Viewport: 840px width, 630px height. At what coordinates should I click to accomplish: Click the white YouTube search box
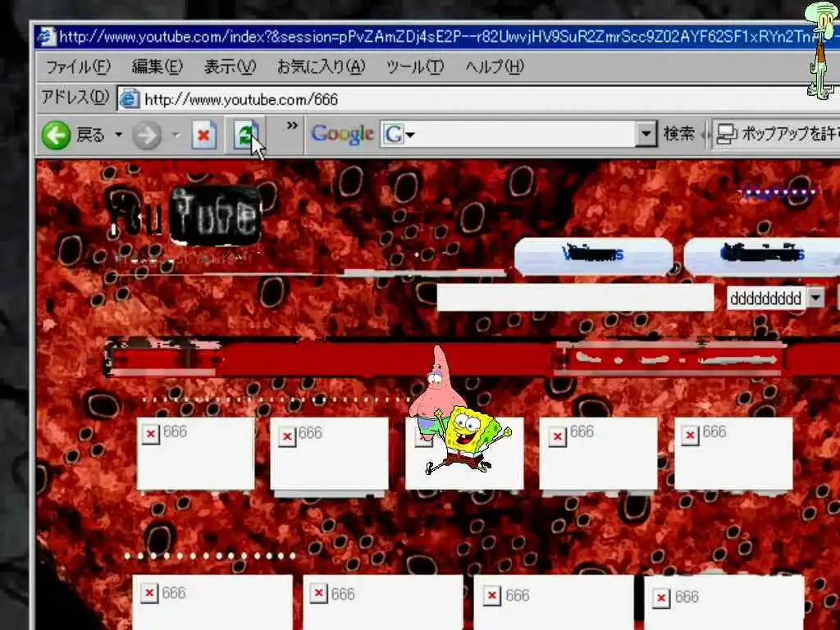(x=575, y=297)
